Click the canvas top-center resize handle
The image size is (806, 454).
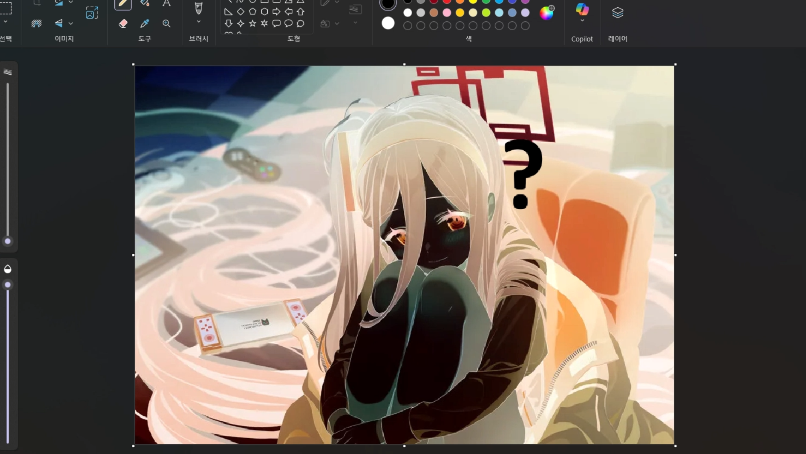click(404, 64)
